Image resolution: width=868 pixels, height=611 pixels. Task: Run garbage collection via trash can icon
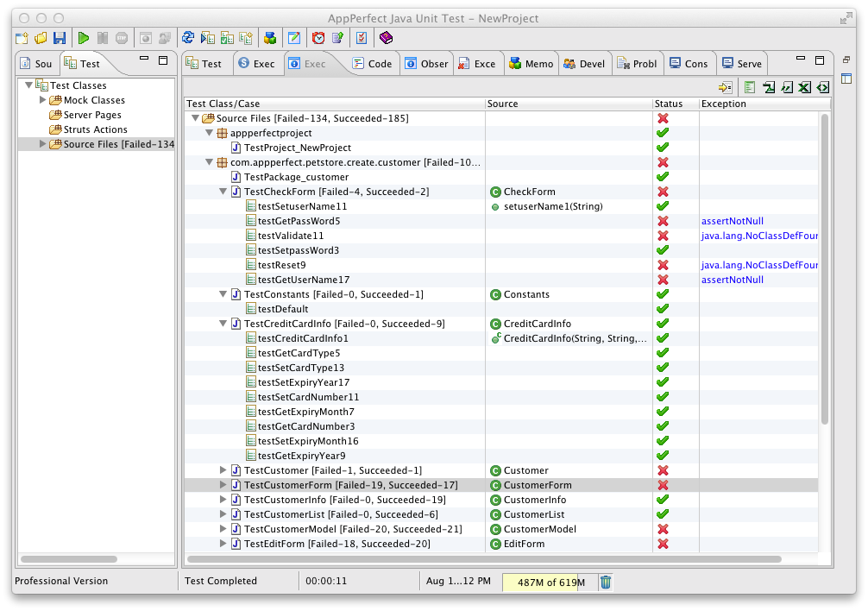click(606, 583)
